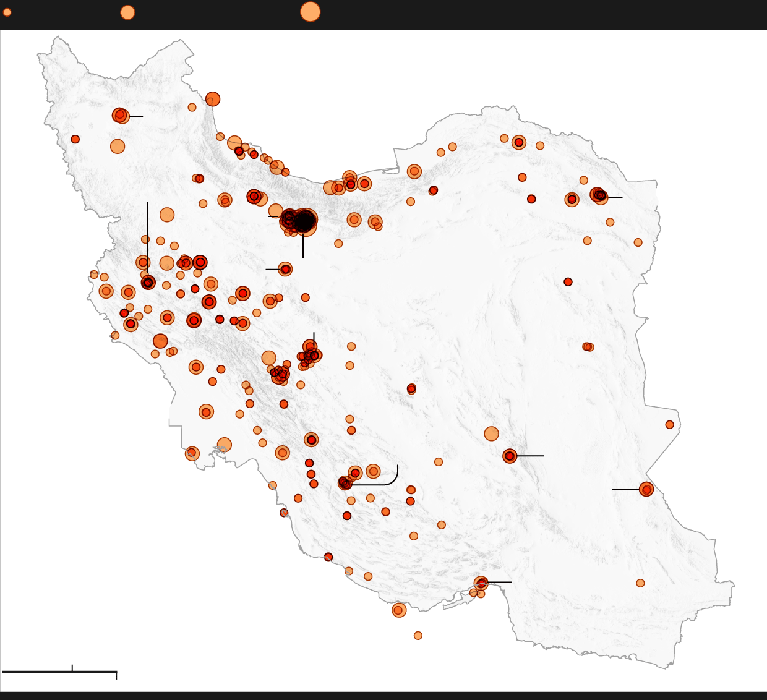Select the isolated marker in the far southeast
Image resolution: width=767 pixels, height=700 pixels.
pyautogui.click(x=640, y=583)
